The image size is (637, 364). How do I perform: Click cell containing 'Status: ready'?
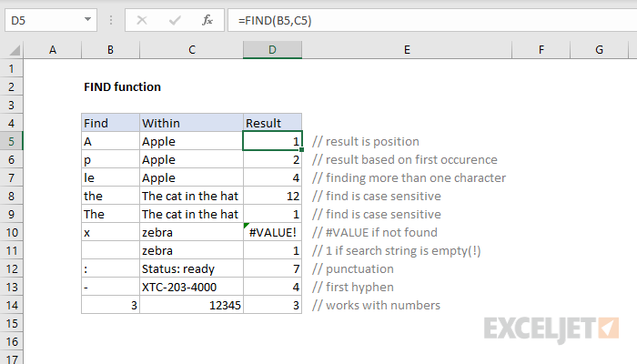pyautogui.click(x=191, y=269)
